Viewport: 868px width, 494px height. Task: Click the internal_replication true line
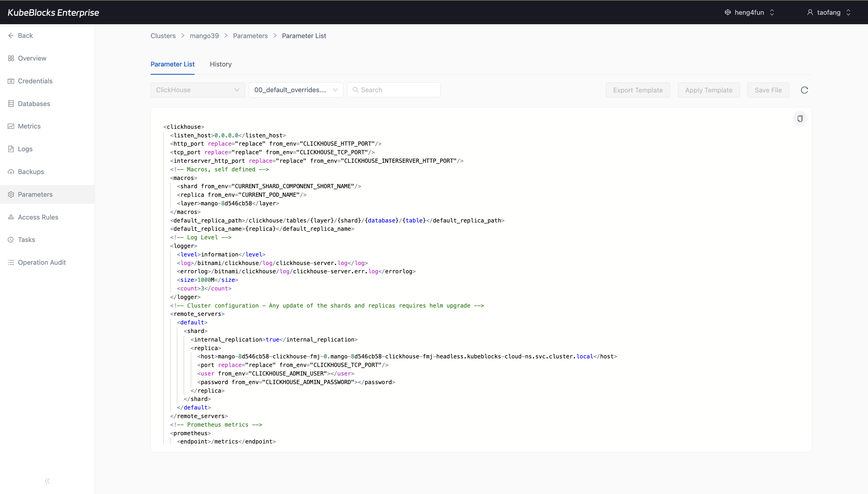pos(274,340)
